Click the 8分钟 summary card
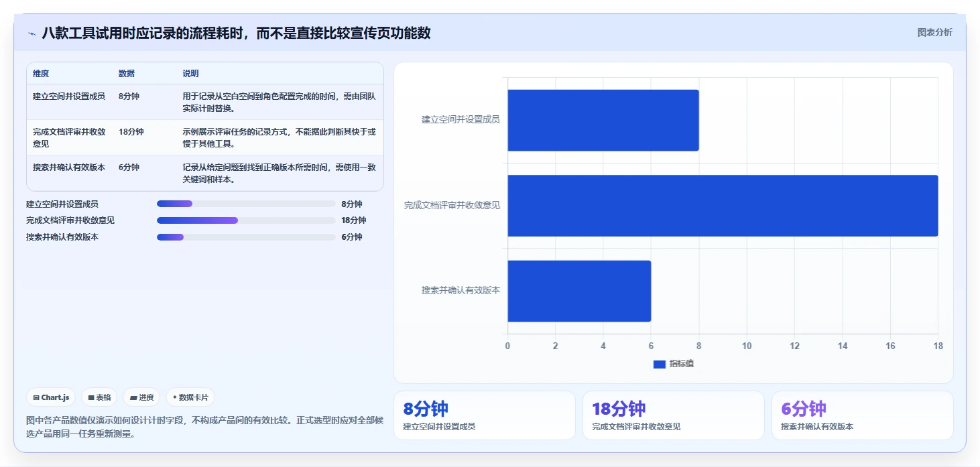Viewport: 980px width, 467px height. [484, 415]
